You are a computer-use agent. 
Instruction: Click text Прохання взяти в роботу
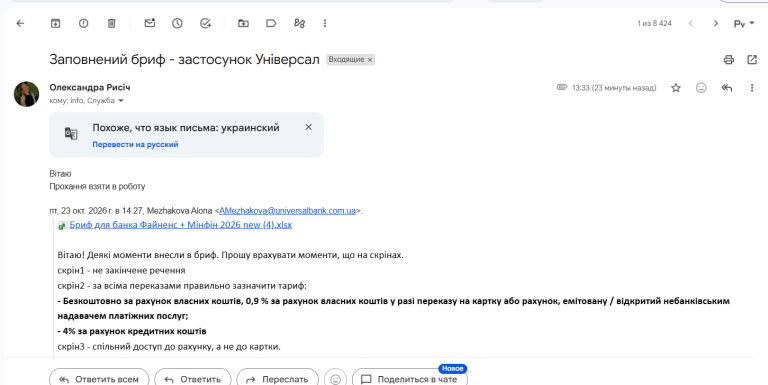[x=97, y=186]
